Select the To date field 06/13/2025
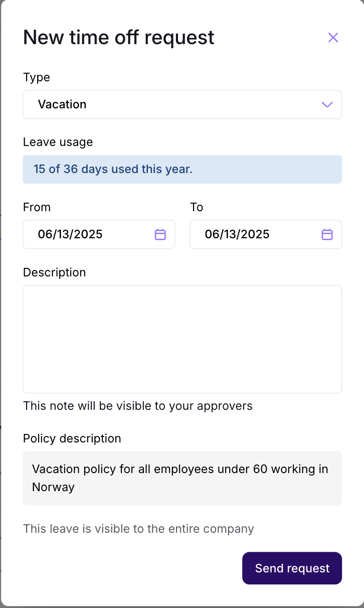 tap(266, 234)
